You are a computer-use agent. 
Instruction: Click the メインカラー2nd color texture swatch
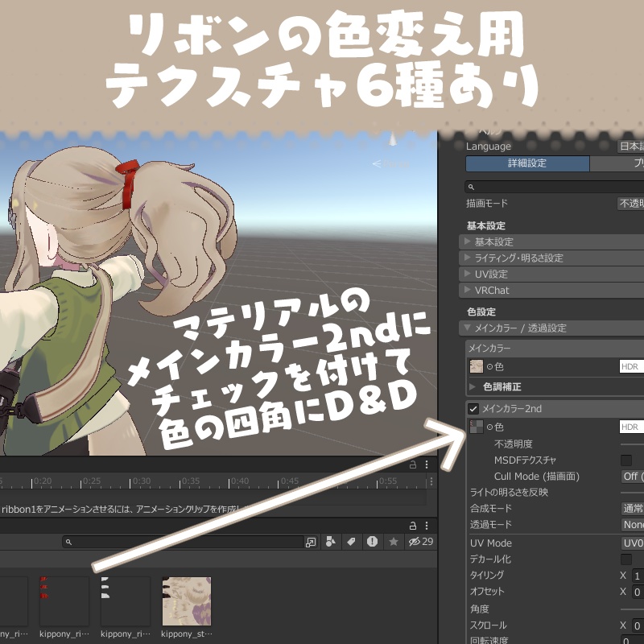tap(477, 427)
